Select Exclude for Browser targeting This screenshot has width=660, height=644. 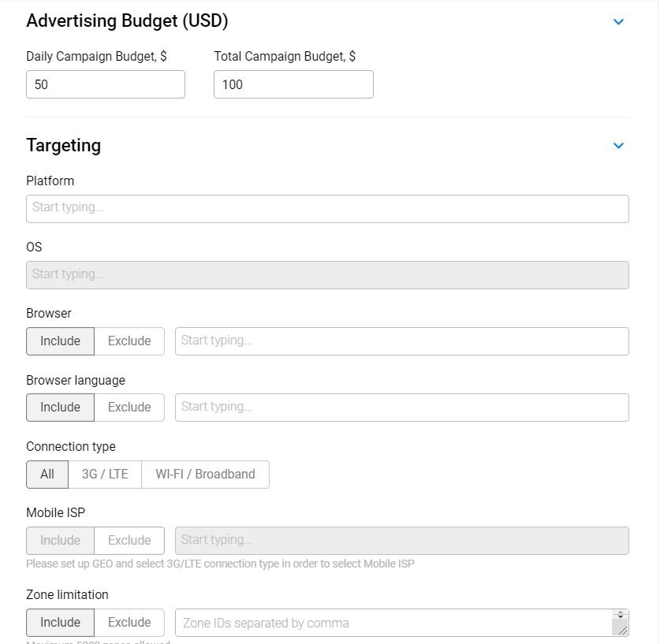pyautogui.click(x=129, y=341)
